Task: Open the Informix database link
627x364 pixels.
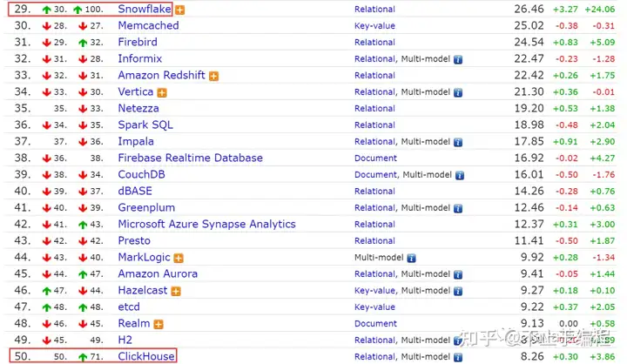Action: tap(140, 58)
